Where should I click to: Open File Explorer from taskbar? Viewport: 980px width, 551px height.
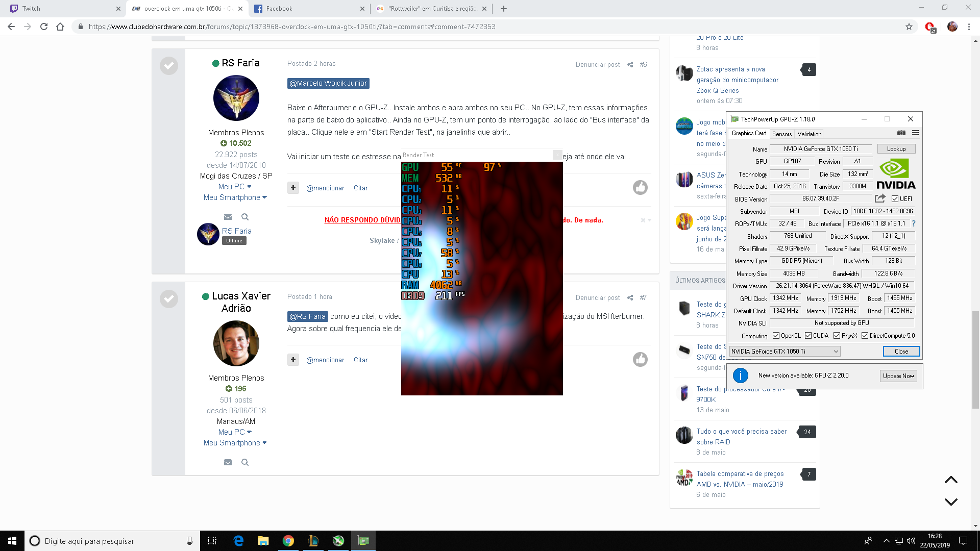tap(263, 541)
